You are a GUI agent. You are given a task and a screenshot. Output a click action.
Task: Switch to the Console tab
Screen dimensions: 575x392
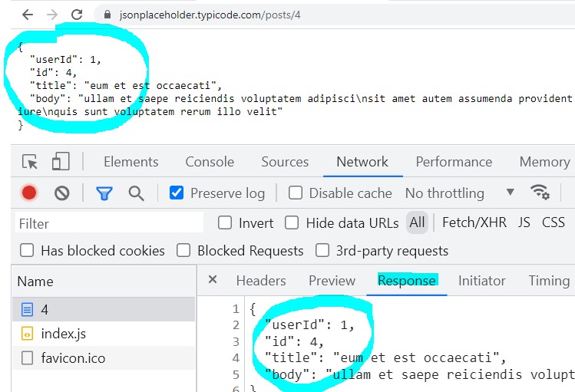[x=210, y=162]
